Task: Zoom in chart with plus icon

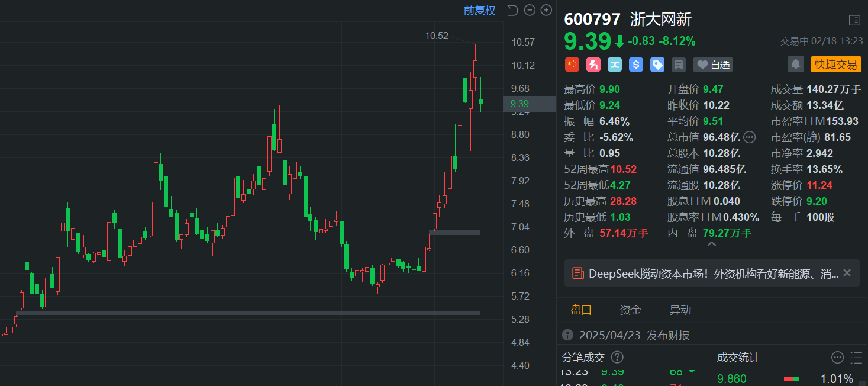Action: click(546, 10)
